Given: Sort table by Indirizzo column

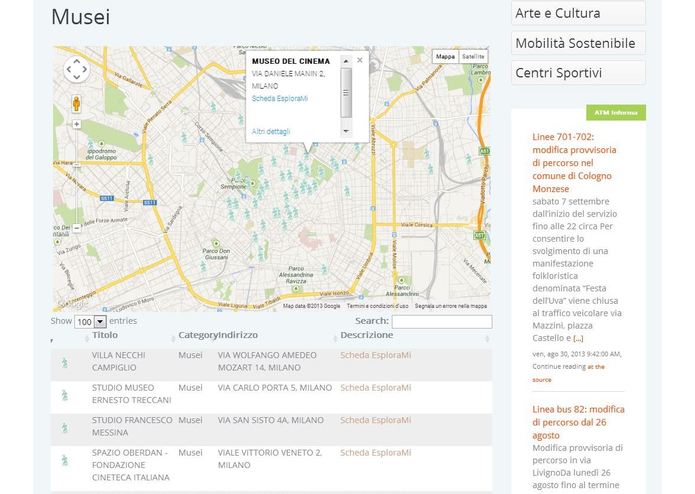Looking at the screenshot, I should 238,335.
